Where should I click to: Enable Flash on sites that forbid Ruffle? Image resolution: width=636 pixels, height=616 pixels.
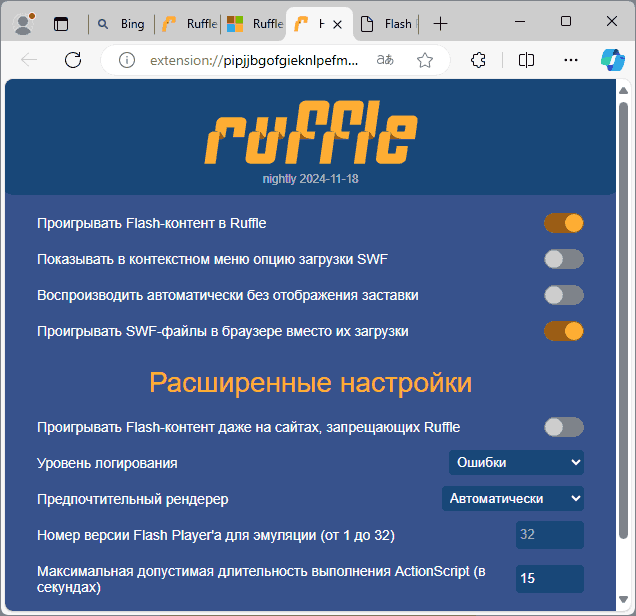(564, 427)
